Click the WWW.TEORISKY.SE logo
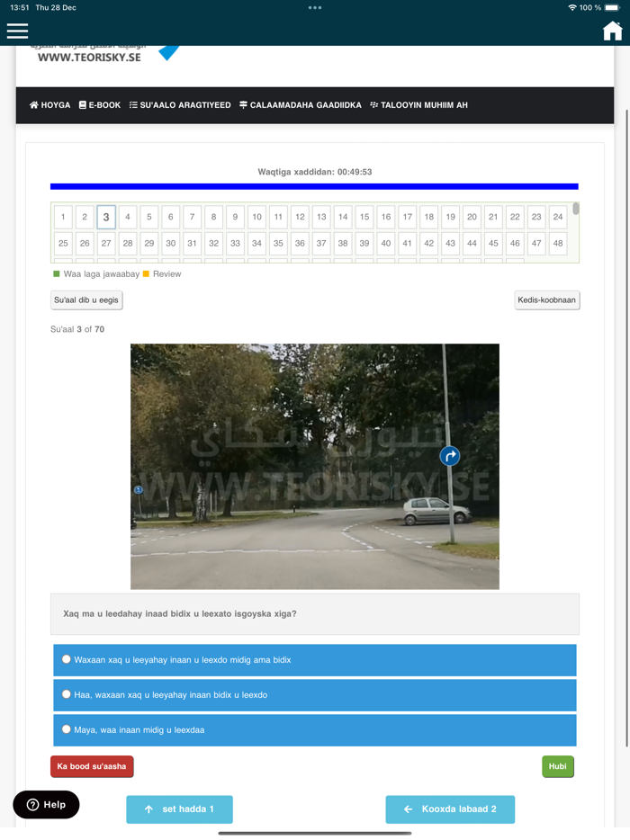 click(89, 57)
